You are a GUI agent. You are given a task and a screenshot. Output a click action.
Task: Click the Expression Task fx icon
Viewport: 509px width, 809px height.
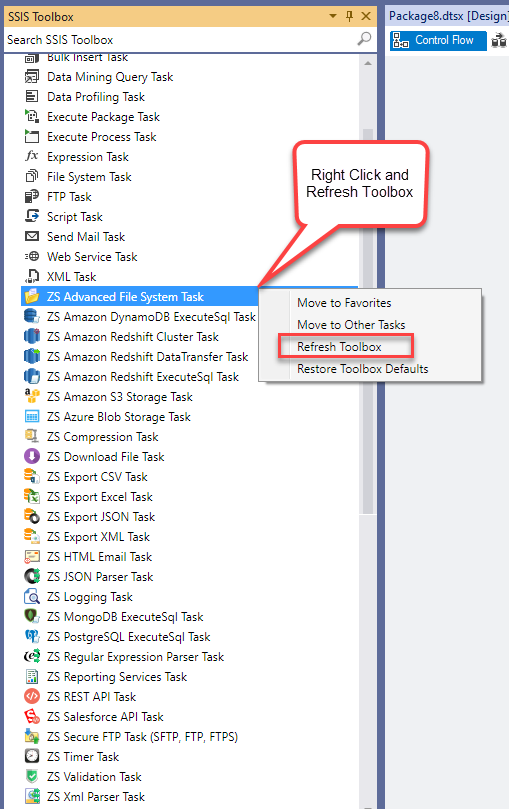(32, 156)
